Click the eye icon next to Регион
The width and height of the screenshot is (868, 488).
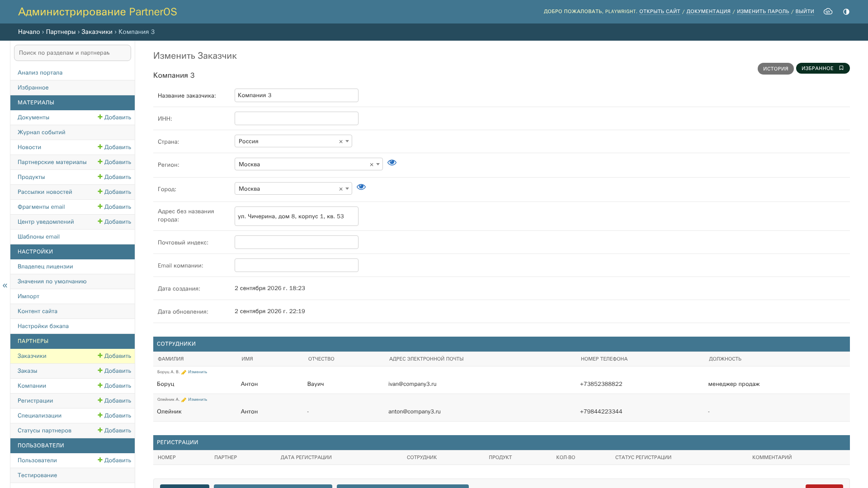point(392,163)
